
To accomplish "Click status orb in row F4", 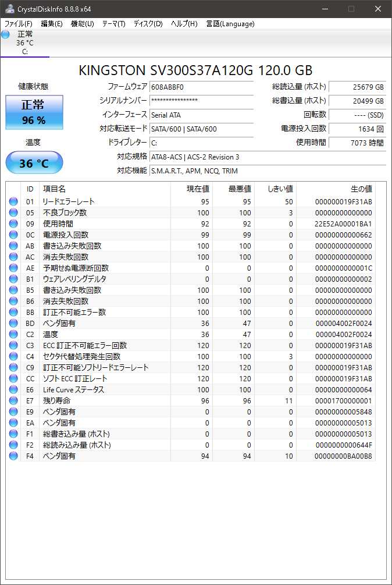I will pyautogui.click(x=13, y=456).
